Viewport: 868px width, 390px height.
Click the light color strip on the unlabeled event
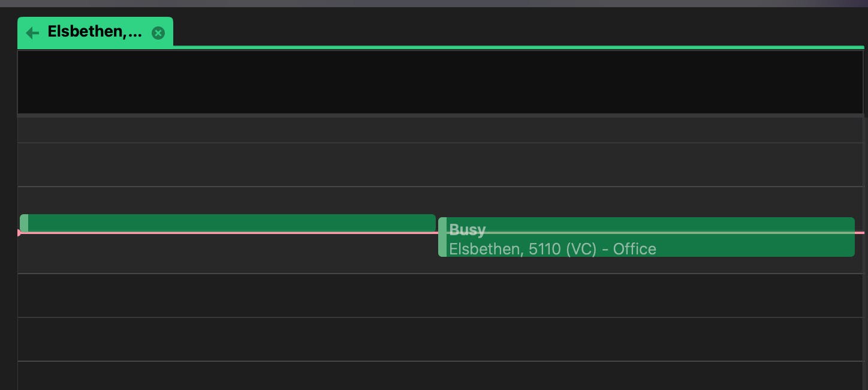click(24, 223)
